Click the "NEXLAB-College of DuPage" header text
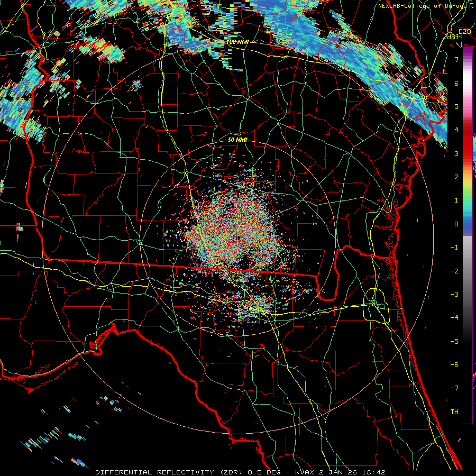476x476 pixels. click(x=422, y=6)
